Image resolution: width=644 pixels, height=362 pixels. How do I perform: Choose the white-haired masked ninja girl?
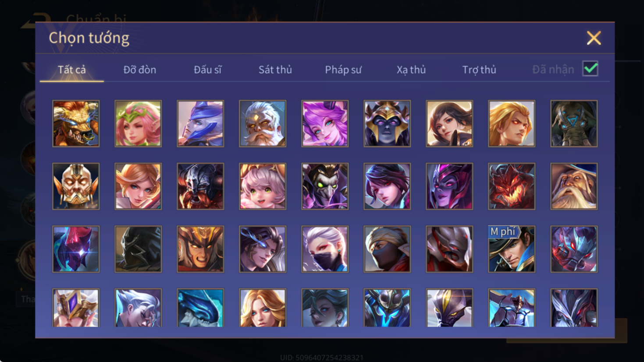tap(325, 249)
